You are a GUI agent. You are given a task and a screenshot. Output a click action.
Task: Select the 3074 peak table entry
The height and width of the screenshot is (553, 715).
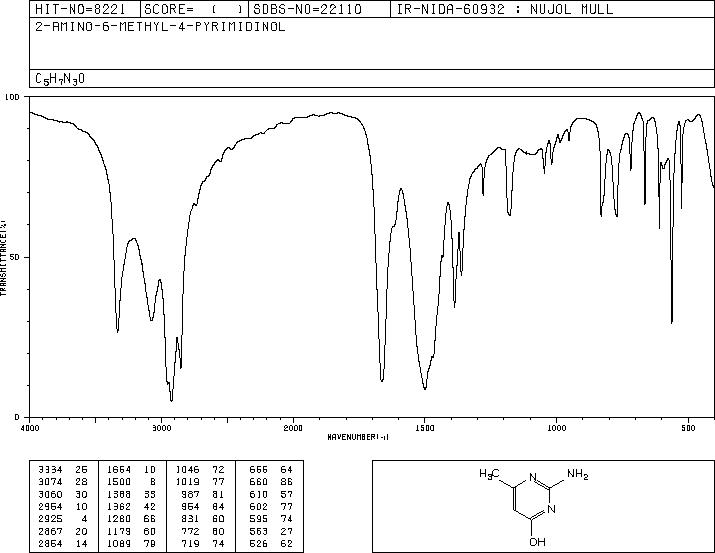pyautogui.click(x=50, y=481)
